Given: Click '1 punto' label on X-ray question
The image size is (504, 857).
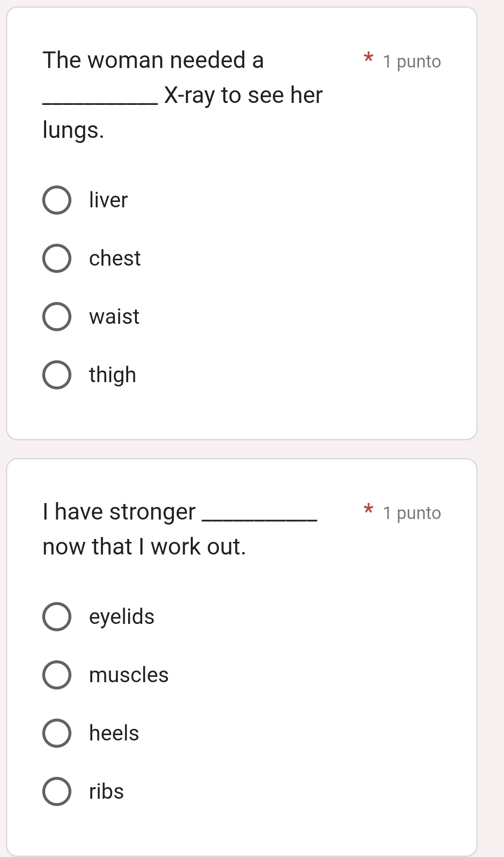Looking at the screenshot, I should click(x=411, y=62).
